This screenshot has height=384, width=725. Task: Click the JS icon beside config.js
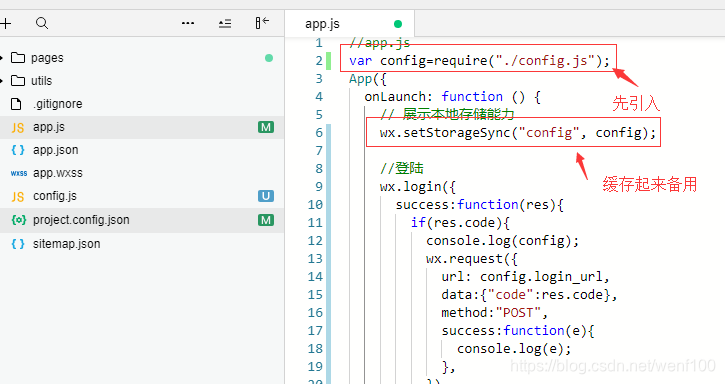18,197
